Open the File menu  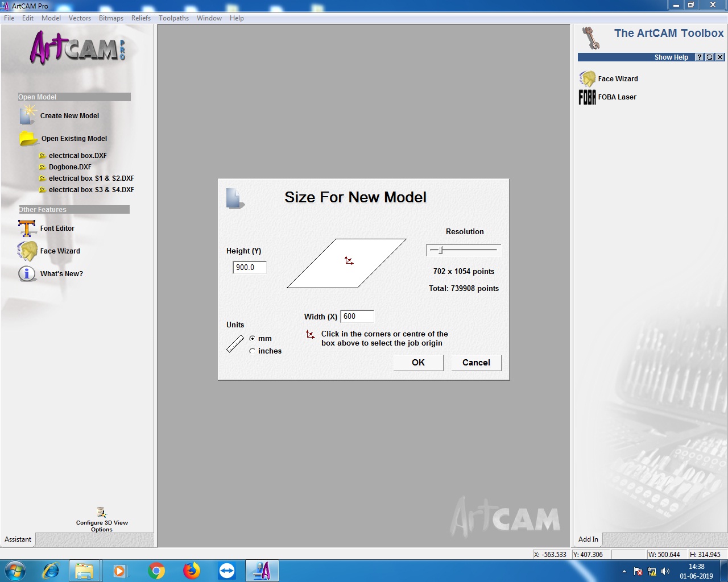pyautogui.click(x=9, y=18)
